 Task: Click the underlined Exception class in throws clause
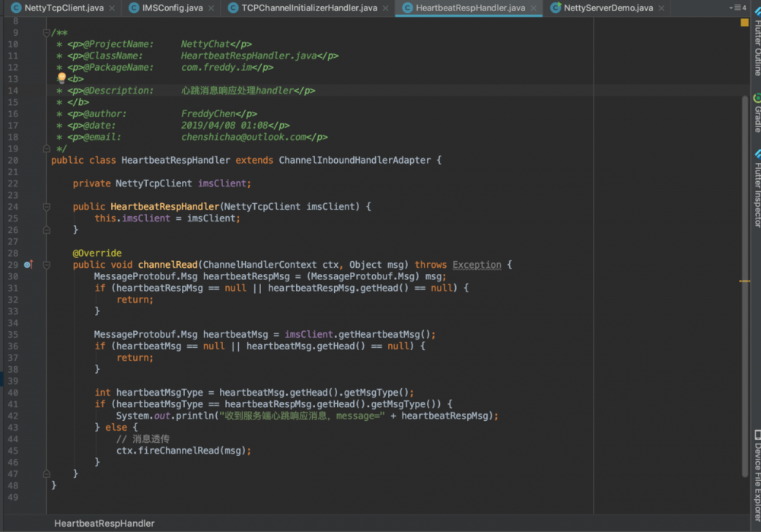coord(476,265)
